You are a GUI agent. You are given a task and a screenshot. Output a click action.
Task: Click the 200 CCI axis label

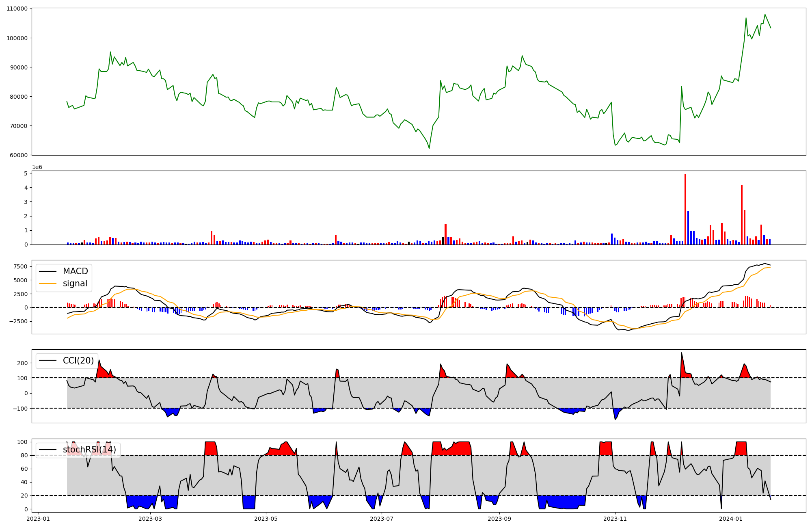point(23,363)
